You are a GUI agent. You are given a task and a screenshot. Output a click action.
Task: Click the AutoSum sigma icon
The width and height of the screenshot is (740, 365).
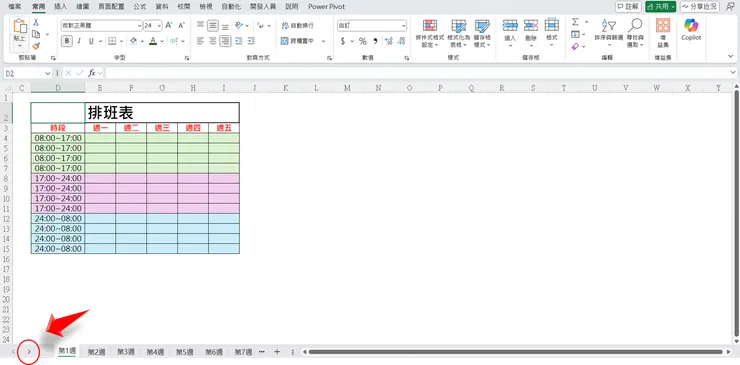point(575,22)
